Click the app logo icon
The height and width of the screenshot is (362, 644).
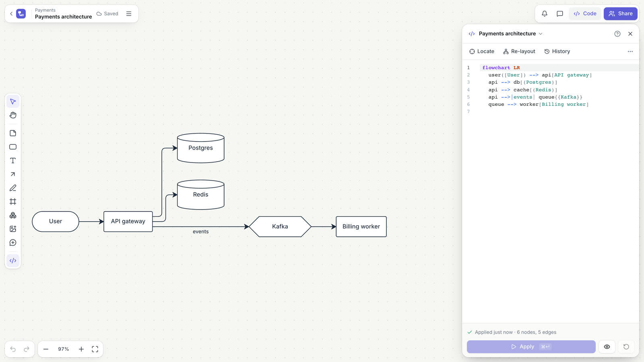coord(21,14)
